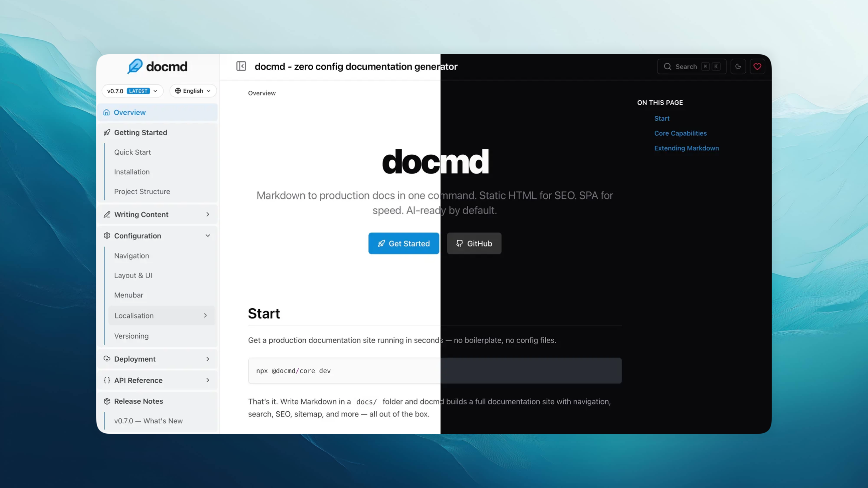Viewport: 868px width, 488px height.
Task: Open Layout & UI page
Action: (133, 275)
